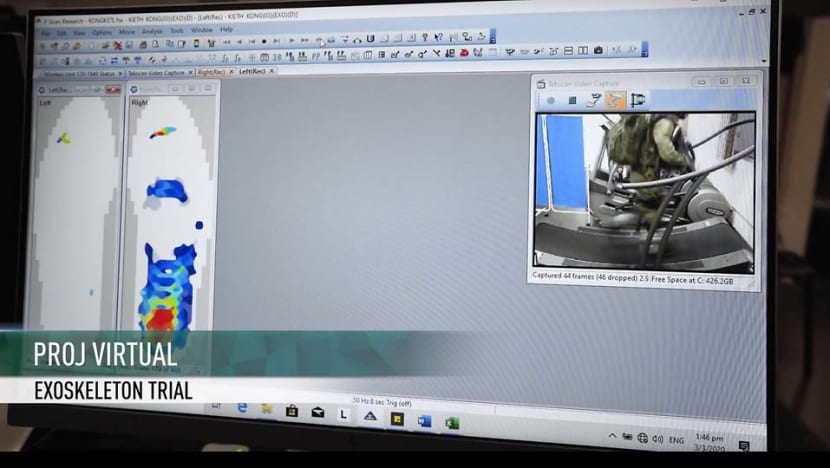The image size is (830, 468).
Task: Click the record button in Tekscan Video Capture
Action: (x=550, y=100)
